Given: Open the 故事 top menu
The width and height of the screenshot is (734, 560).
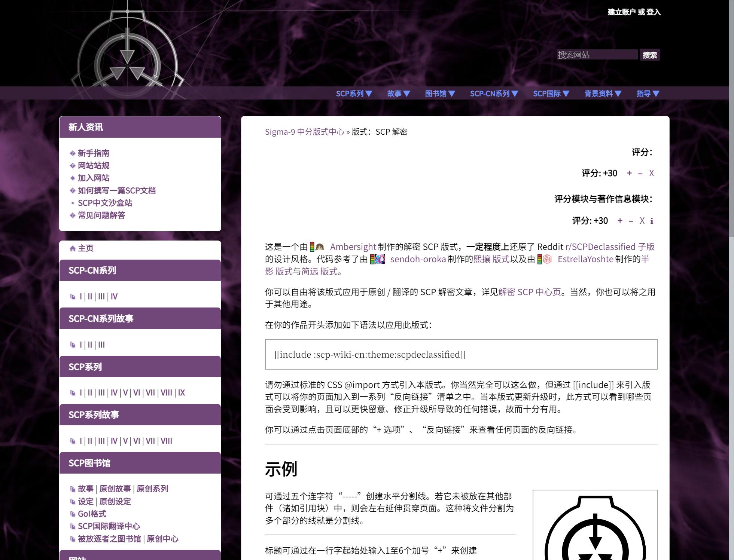Looking at the screenshot, I should coord(399,94).
